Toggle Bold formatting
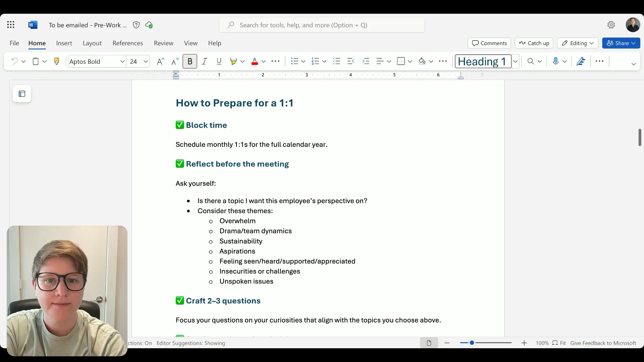This screenshot has height=362, width=644. coord(190,61)
